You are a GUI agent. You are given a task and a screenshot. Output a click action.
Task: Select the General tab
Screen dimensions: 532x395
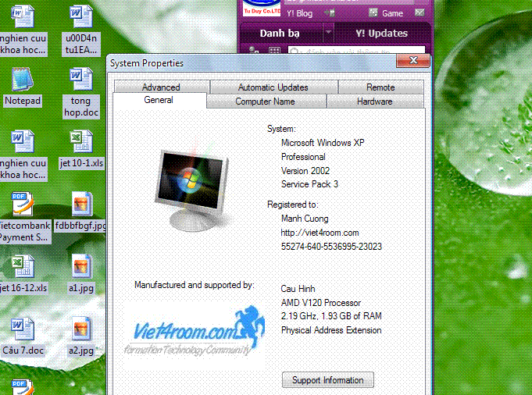tap(159, 100)
